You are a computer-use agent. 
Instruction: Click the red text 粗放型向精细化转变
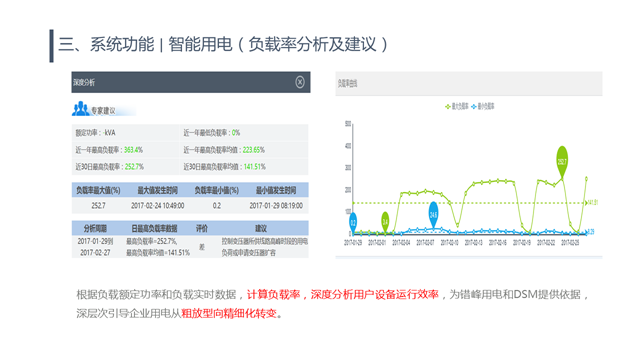coord(229,313)
